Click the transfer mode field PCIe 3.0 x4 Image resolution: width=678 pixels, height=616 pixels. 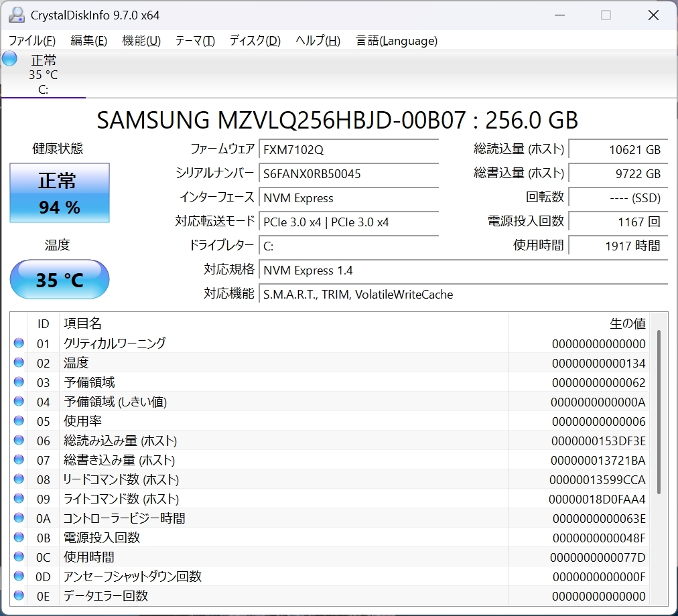pos(349,222)
